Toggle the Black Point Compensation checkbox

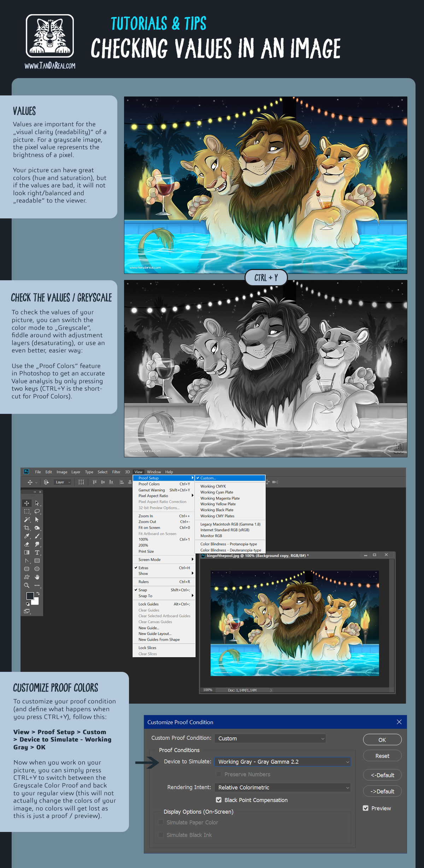(x=219, y=800)
